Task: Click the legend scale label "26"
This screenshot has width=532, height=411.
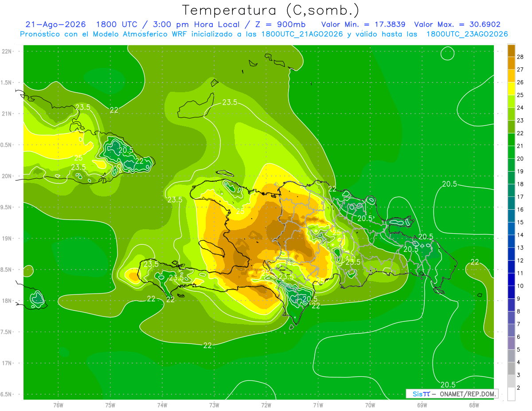Action: point(521,82)
